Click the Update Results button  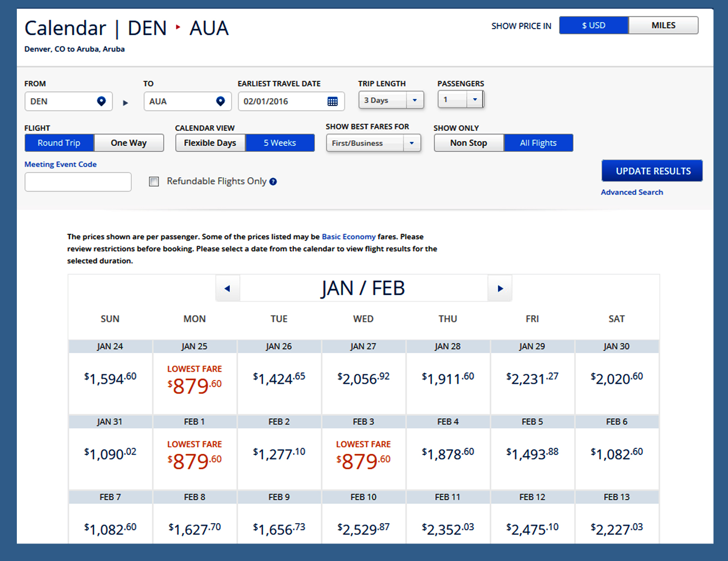click(652, 171)
